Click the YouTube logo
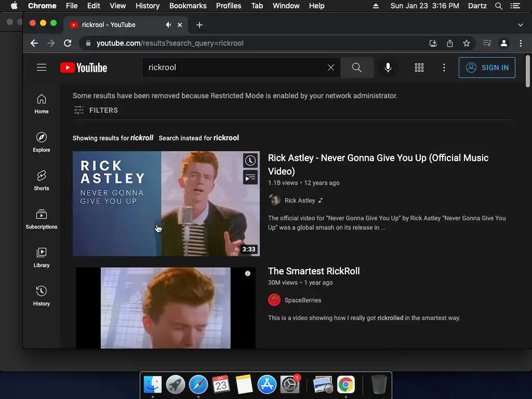This screenshot has height=399, width=532. pos(84,68)
